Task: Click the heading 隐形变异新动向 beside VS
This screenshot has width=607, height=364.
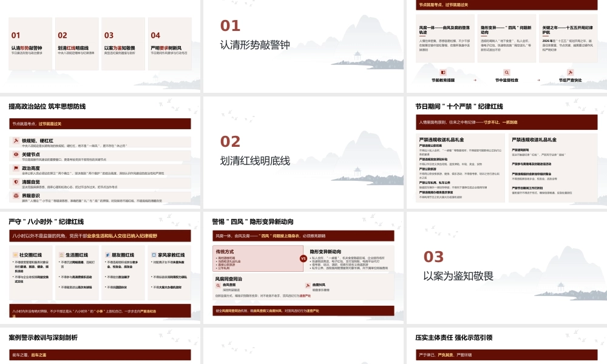Action: coord(325,251)
